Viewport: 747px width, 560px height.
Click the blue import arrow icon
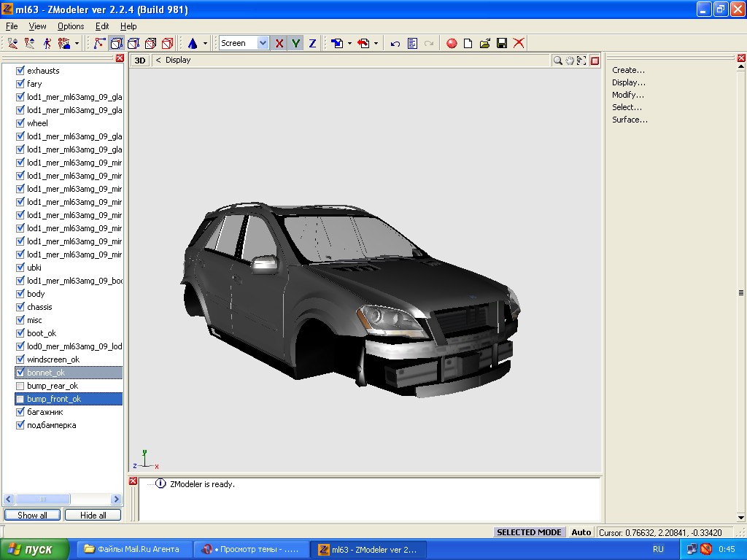tap(337, 43)
